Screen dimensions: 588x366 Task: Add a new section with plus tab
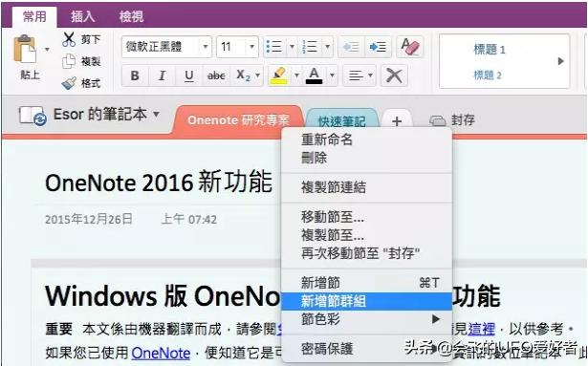397,120
